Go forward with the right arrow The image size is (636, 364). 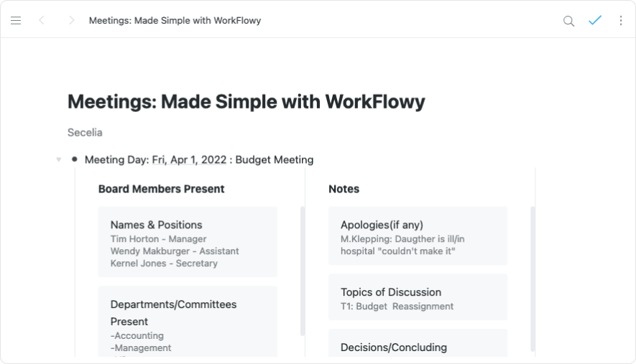click(71, 21)
